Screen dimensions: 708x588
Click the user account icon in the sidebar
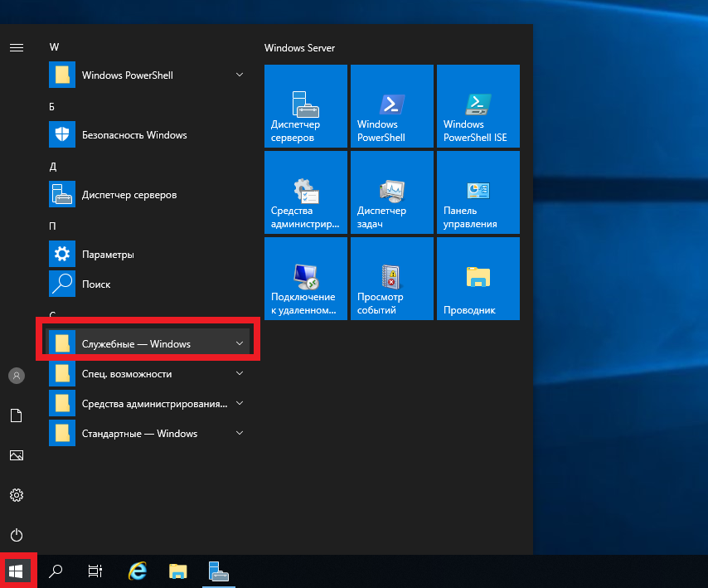coord(17,376)
